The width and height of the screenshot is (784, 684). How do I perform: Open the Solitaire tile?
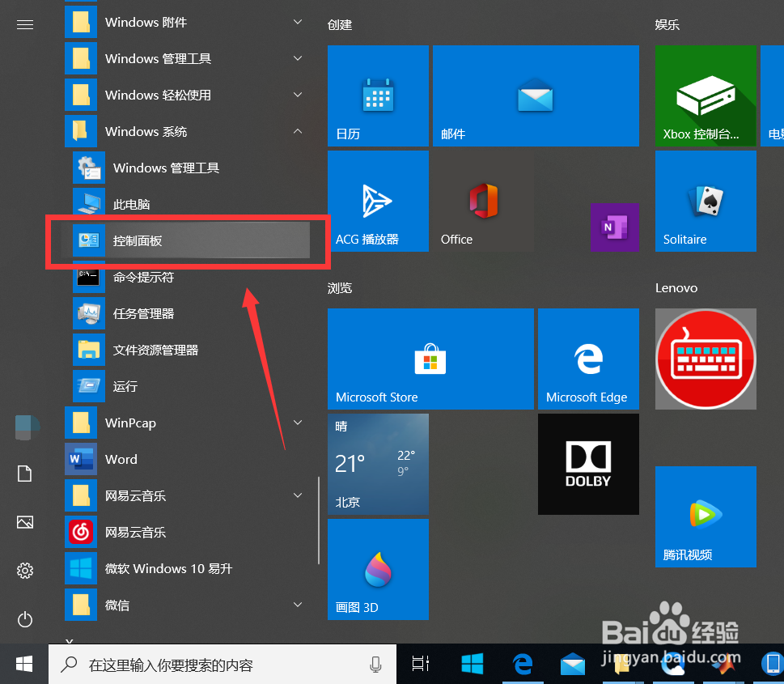[706, 201]
